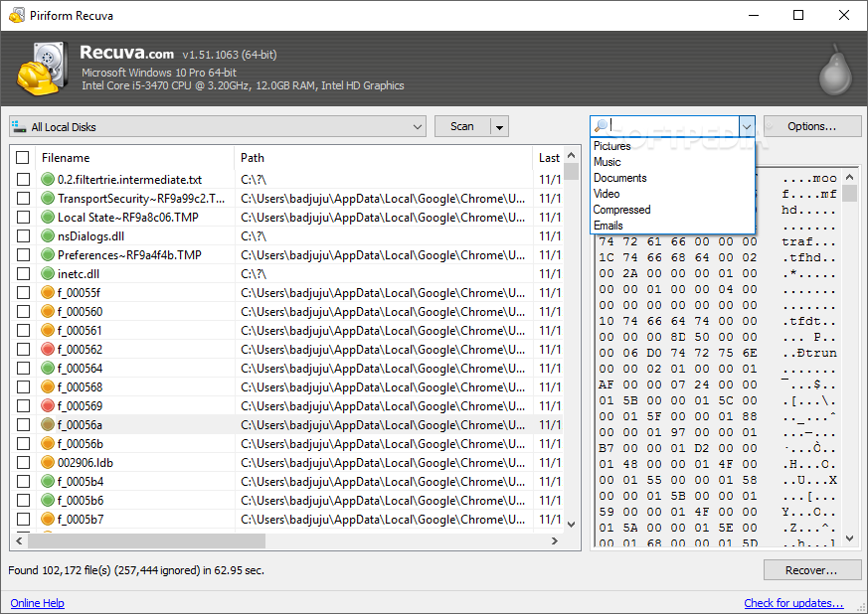Select the Preferences~RF9a4f4b.TMP file name
Viewport: 868px width, 614px height.
[x=129, y=255]
